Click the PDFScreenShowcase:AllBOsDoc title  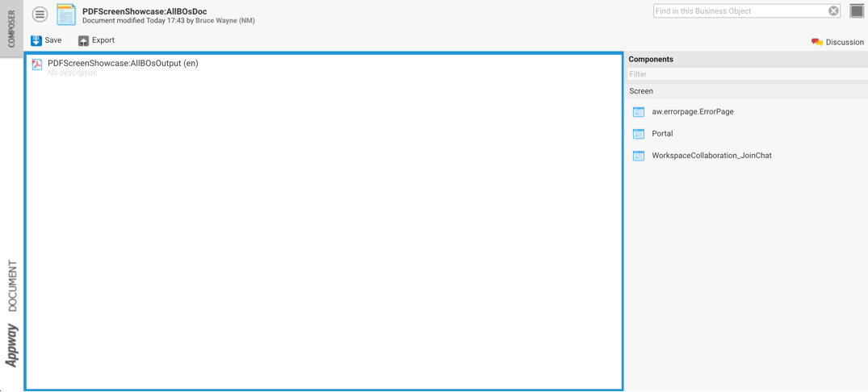(x=145, y=11)
